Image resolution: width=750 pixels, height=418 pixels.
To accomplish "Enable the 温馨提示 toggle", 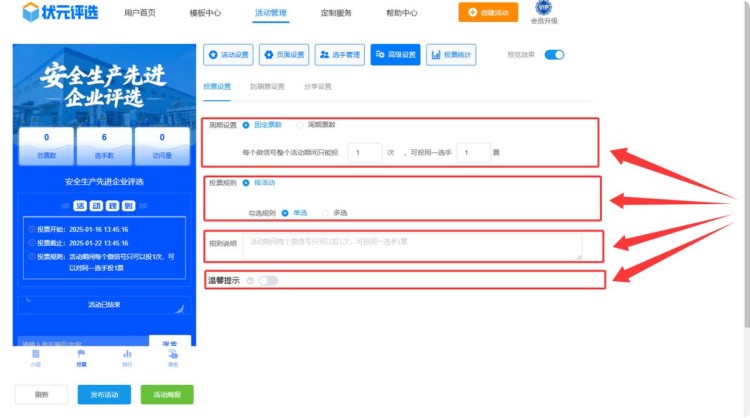I will pos(268,281).
